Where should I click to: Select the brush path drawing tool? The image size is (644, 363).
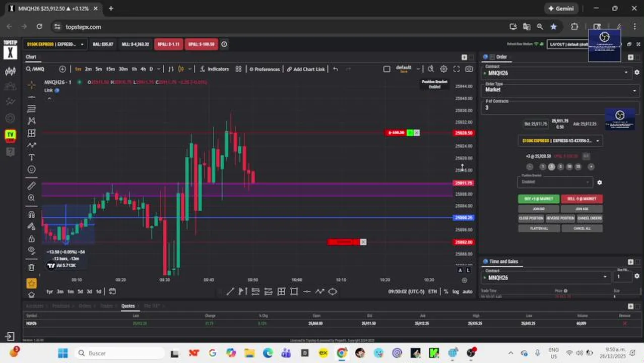coord(31,145)
